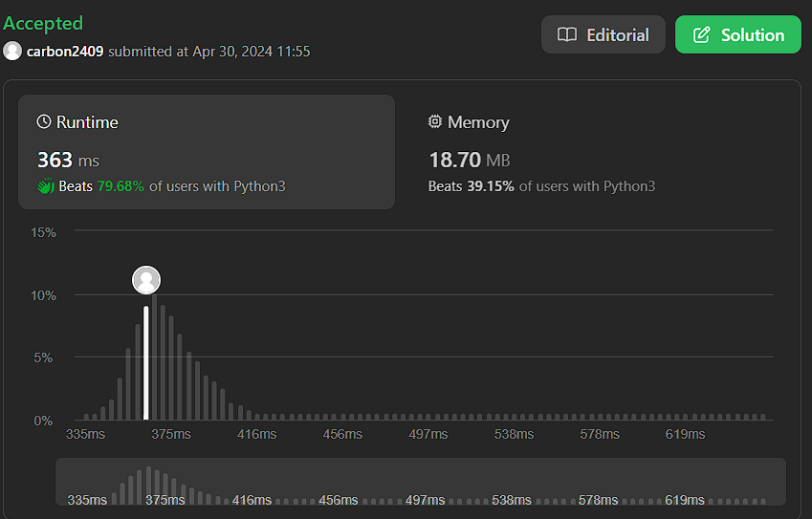812x519 pixels.
Task: Click the profile avatar beside carbon2409
Action: coord(12,51)
